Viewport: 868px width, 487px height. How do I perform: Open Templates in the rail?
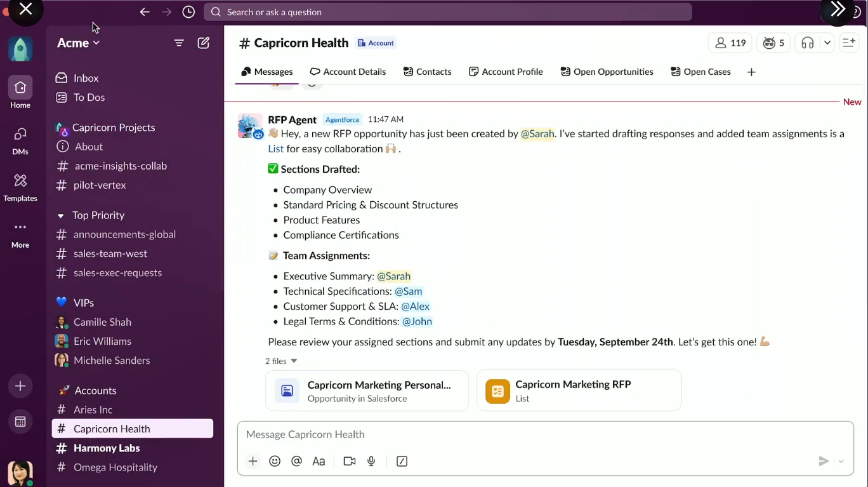[x=20, y=188]
